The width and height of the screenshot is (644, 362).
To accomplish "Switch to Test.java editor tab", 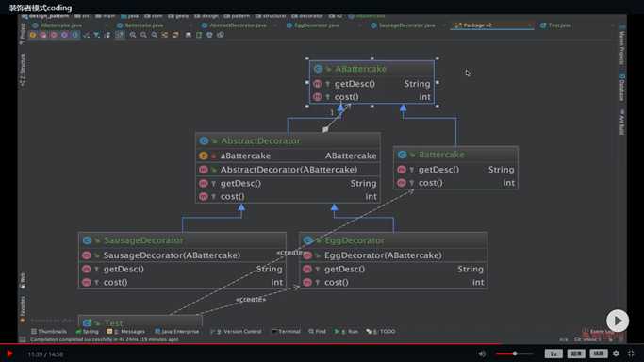I will pyautogui.click(x=555, y=25).
